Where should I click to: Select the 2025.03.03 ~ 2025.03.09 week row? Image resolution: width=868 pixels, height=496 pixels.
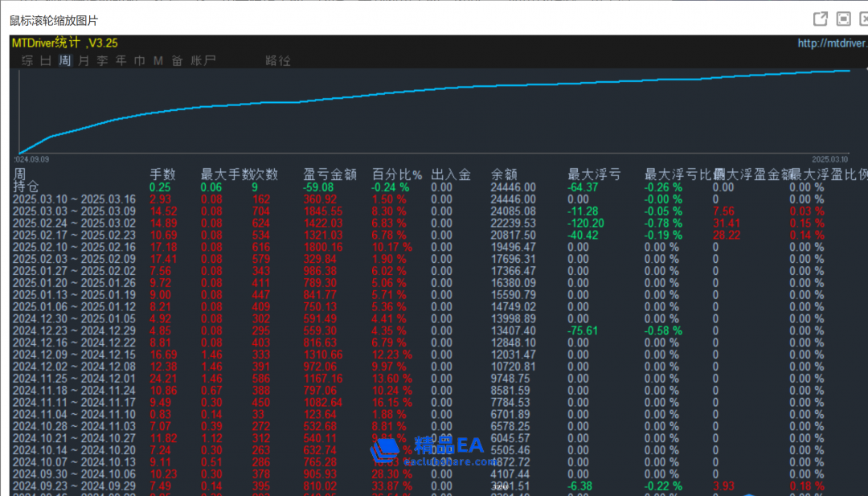pyautogui.click(x=74, y=211)
